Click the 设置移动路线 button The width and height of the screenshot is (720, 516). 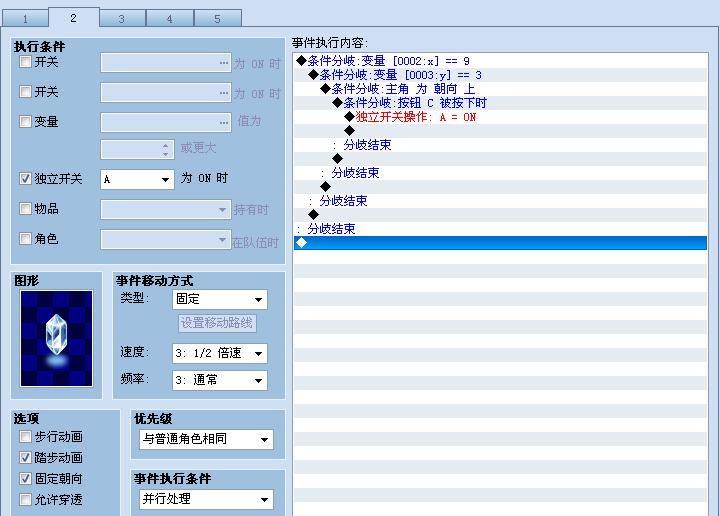point(217,323)
